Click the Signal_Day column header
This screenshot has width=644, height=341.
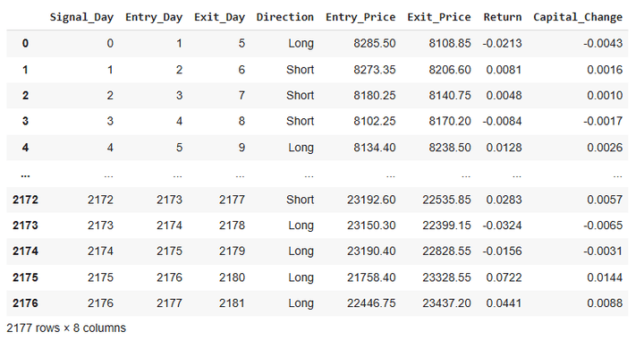pos(81,17)
